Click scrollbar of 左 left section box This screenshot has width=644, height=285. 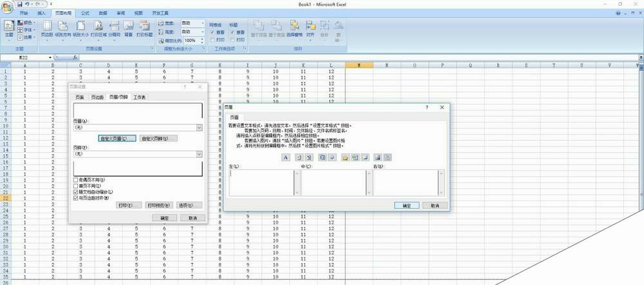pyautogui.click(x=296, y=182)
